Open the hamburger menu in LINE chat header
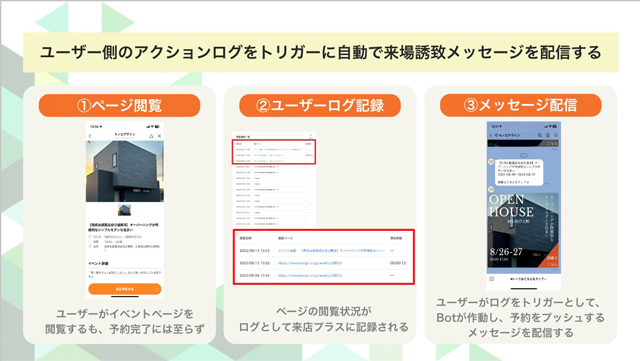The width and height of the screenshot is (640, 361). click(x=556, y=135)
